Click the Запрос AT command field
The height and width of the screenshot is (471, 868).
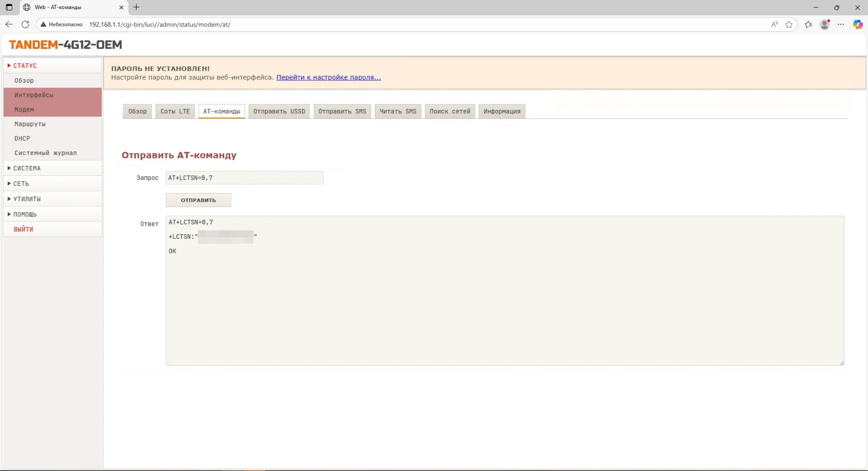(x=245, y=178)
